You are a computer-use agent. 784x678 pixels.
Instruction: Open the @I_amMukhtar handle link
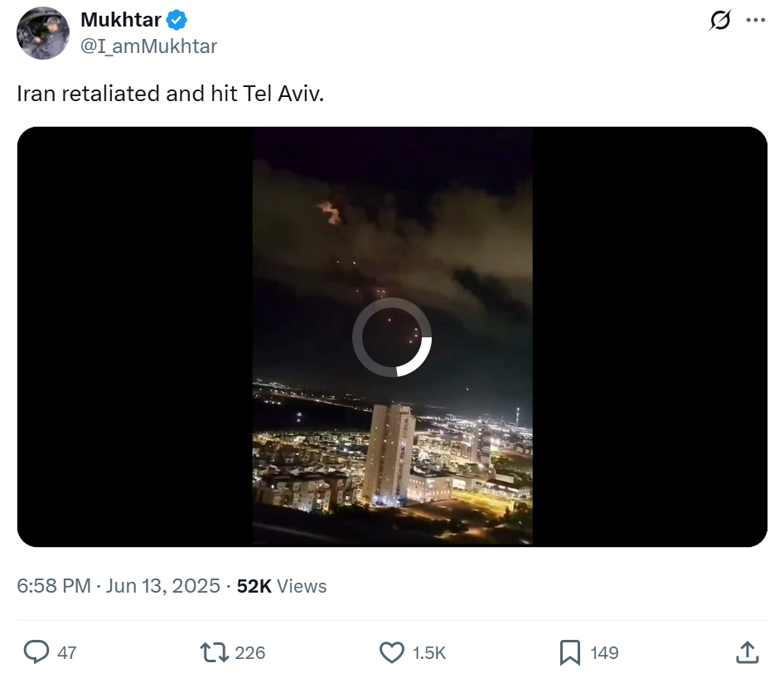(148, 46)
